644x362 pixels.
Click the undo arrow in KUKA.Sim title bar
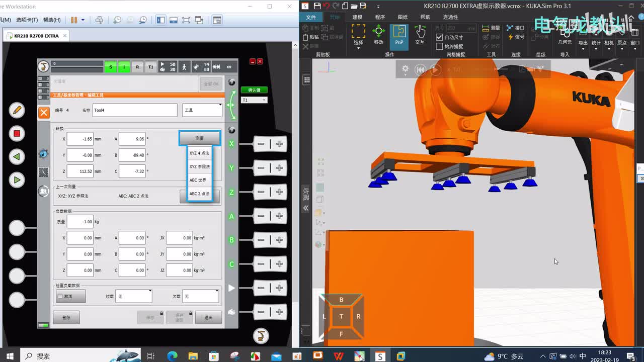[x=327, y=6]
